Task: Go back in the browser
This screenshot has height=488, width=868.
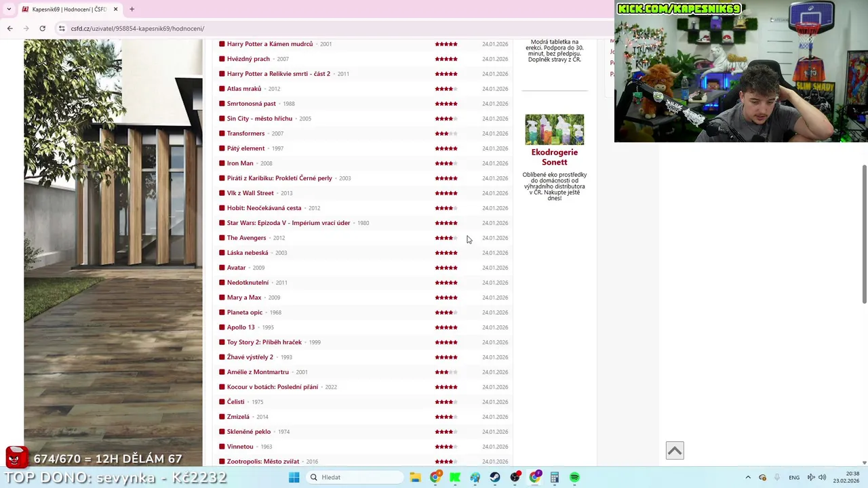Action: (9, 28)
